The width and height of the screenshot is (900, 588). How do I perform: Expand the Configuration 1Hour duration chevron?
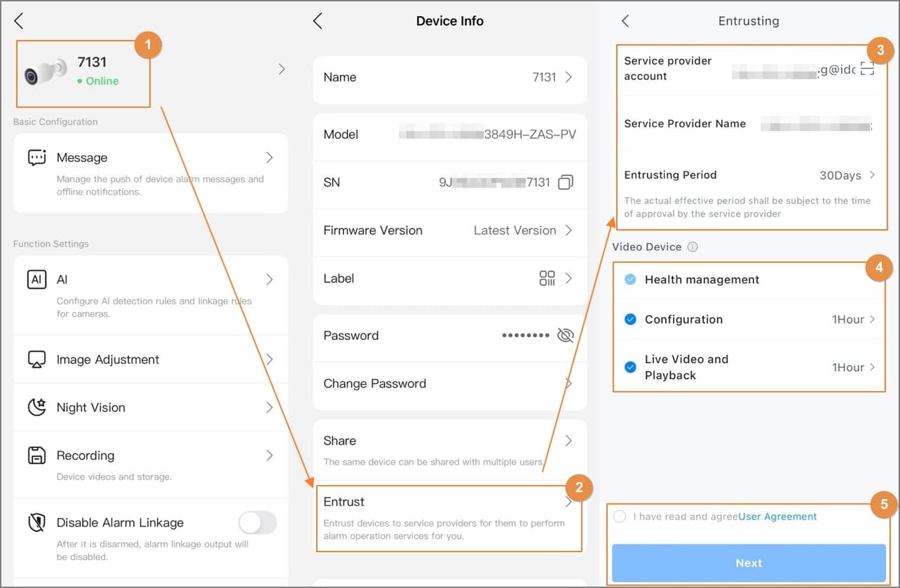(873, 320)
